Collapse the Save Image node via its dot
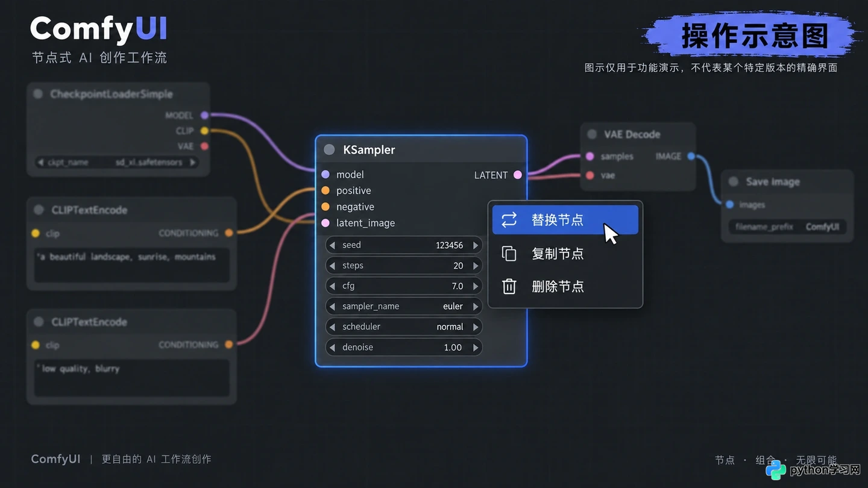The height and width of the screenshot is (488, 868). pos(733,181)
